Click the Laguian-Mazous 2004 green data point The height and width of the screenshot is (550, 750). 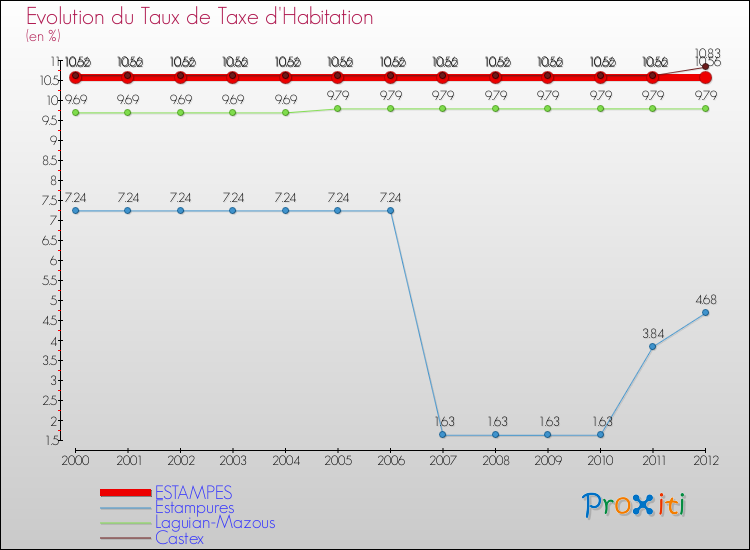[x=286, y=112]
